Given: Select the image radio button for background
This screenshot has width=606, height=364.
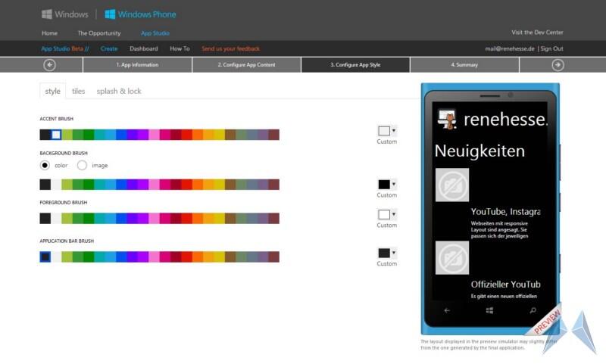Looking at the screenshot, I should coord(82,165).
